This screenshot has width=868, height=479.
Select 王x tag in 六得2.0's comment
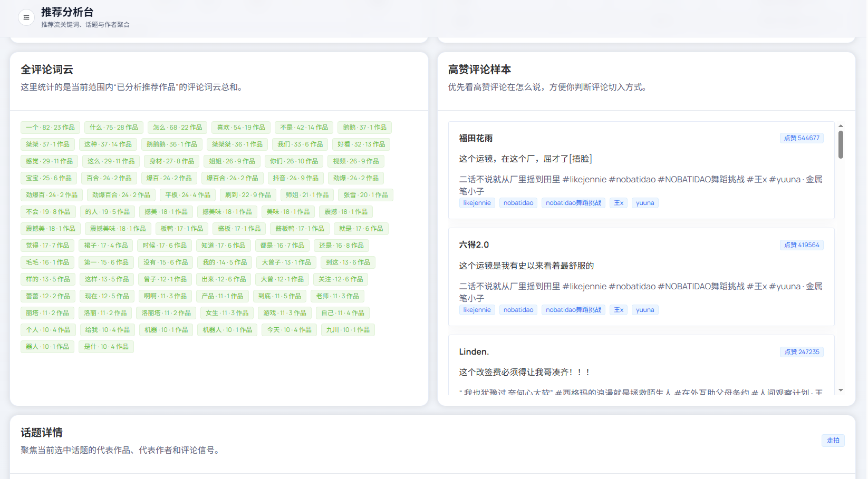619,310
